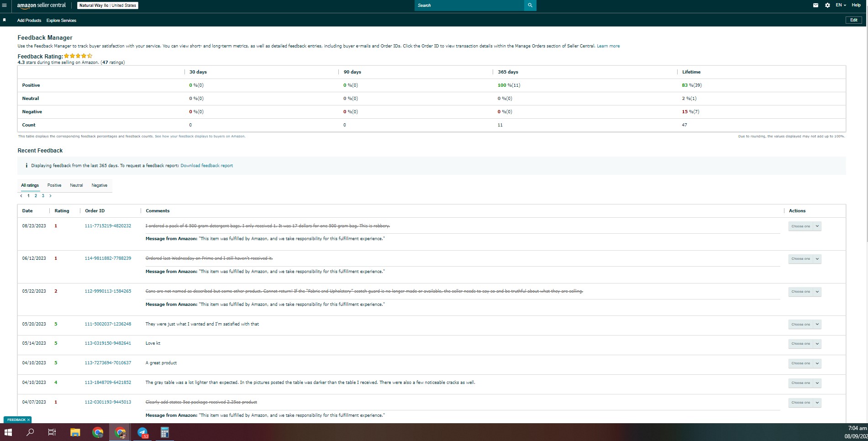
Task: Click the 365 days '100 %(11)' value
Action: (509, 85)
